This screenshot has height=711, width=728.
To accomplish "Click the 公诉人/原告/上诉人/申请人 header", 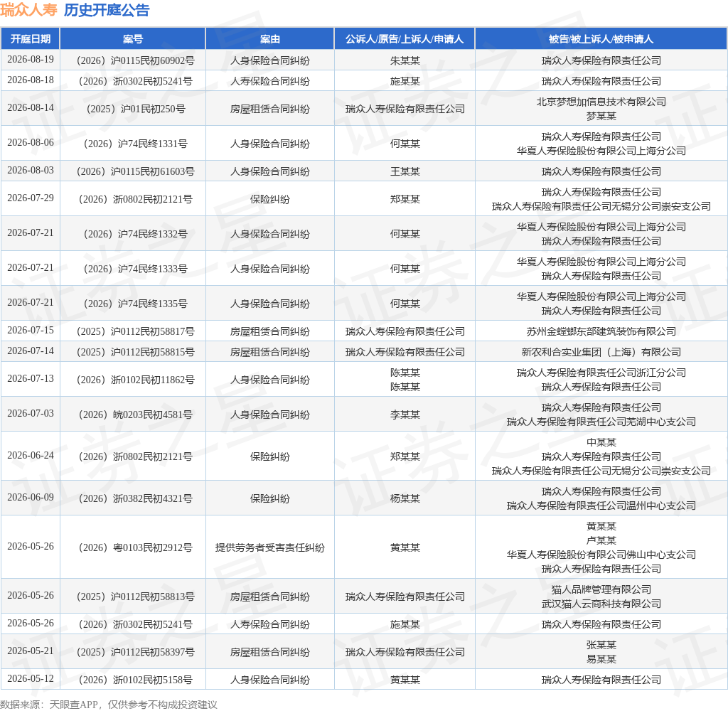I will (x=405, y=39).
